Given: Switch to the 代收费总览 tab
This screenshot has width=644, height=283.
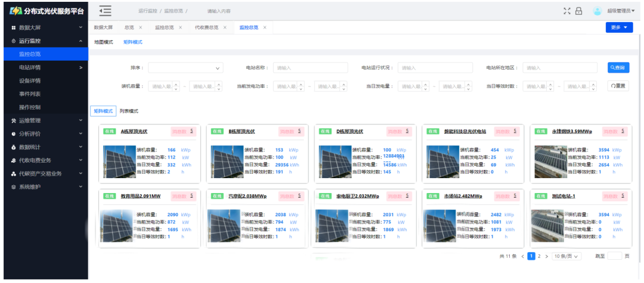Looking at the screenshot, I should (x=206, y=27).
